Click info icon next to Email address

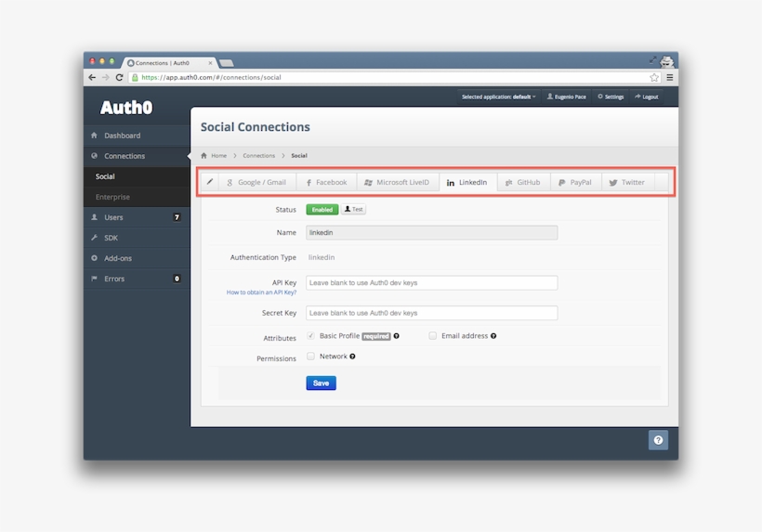493,336
